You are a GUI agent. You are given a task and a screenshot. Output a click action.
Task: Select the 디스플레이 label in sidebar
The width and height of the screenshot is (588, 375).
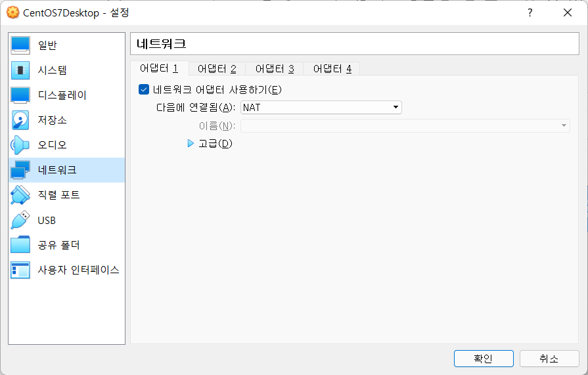tap(62, 95)
